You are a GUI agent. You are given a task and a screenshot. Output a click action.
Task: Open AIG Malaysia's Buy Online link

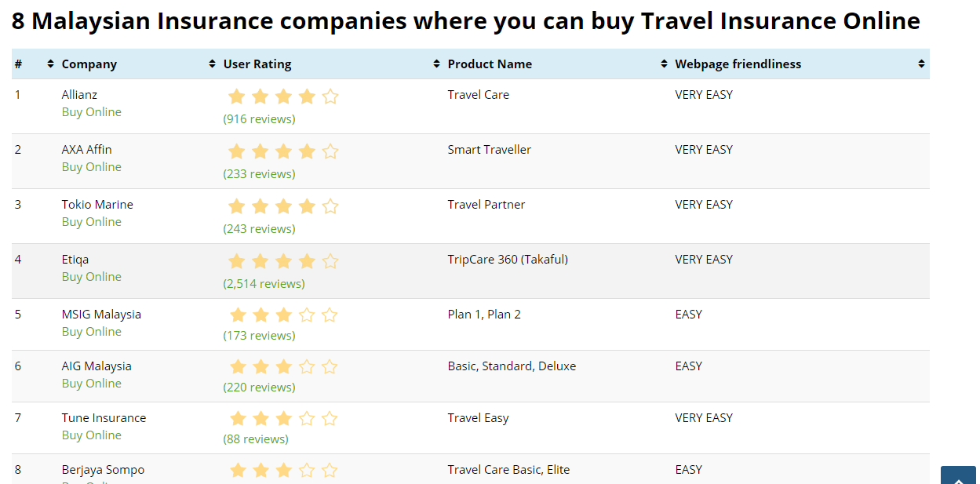click(92, 384)
